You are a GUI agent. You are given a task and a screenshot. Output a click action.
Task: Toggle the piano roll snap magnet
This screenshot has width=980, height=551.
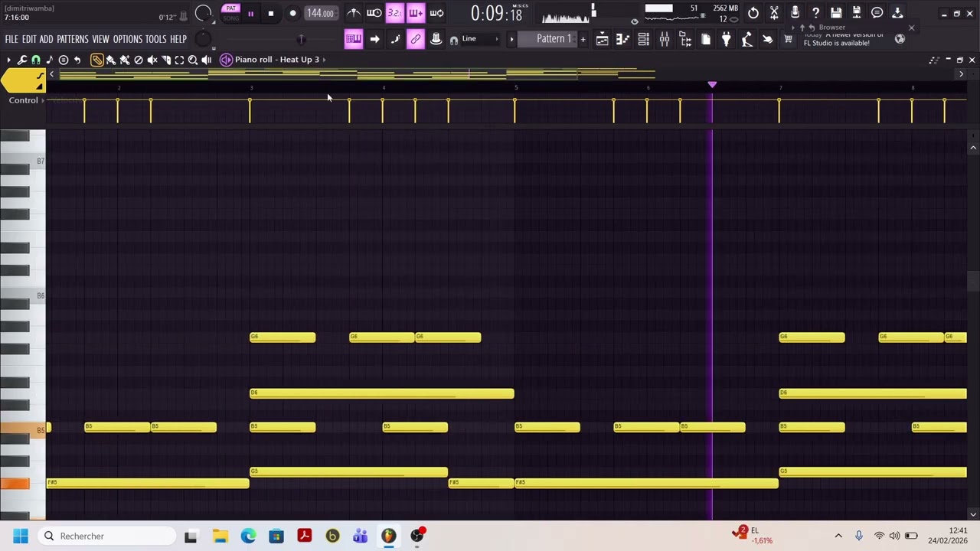point(36,60)
